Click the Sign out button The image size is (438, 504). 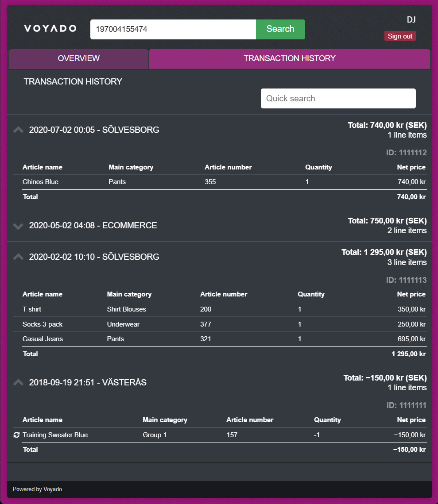[399, 36]
